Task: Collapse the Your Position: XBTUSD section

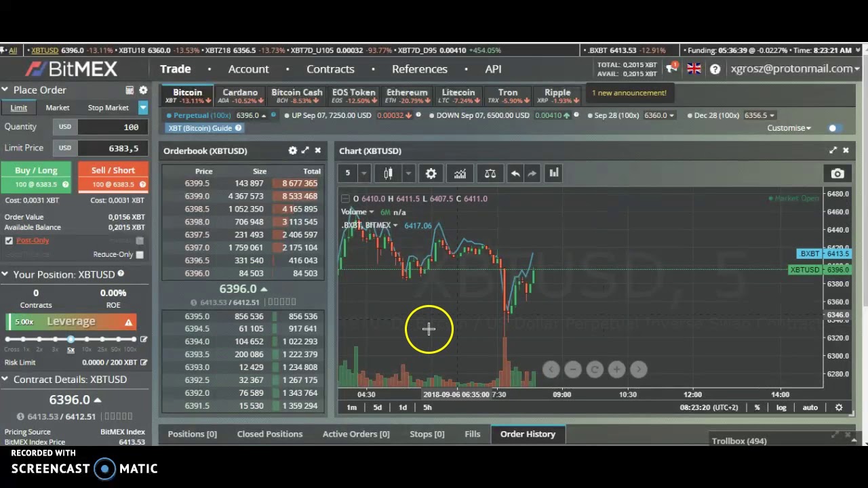Action: coord(5,274)
